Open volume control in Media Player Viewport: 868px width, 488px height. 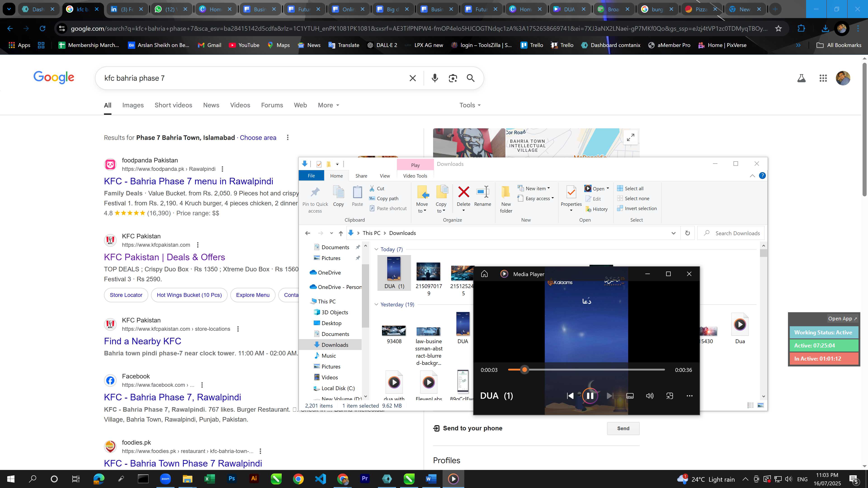[x=649, y=396]
